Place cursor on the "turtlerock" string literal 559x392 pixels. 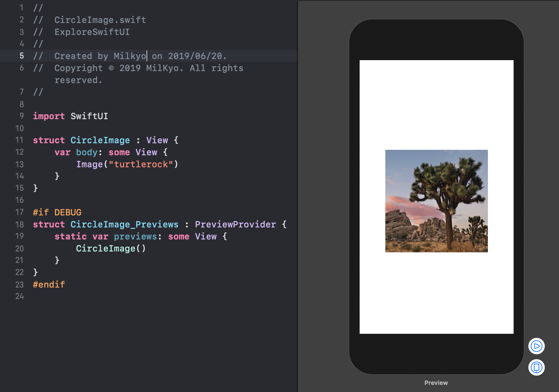point(141,164)
